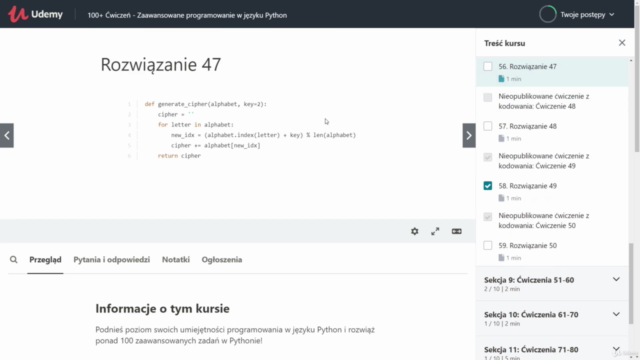
Task: Click the 2 / 10 | 2 min progress text
Action: (x=502, y=289)
